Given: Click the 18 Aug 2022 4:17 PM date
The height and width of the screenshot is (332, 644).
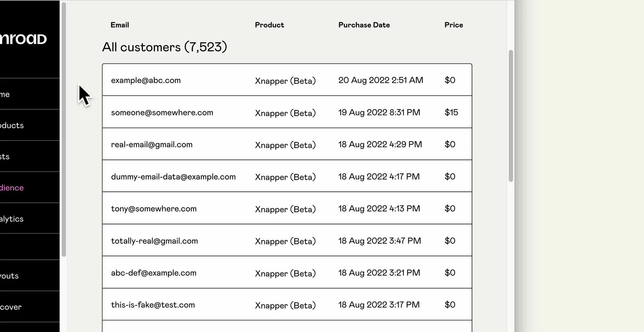Looking at the screenshot, I should 379,176.
